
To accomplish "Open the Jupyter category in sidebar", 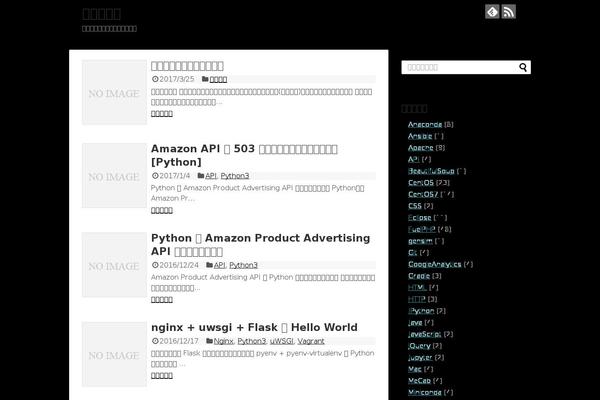I will [x=420, y=358].
